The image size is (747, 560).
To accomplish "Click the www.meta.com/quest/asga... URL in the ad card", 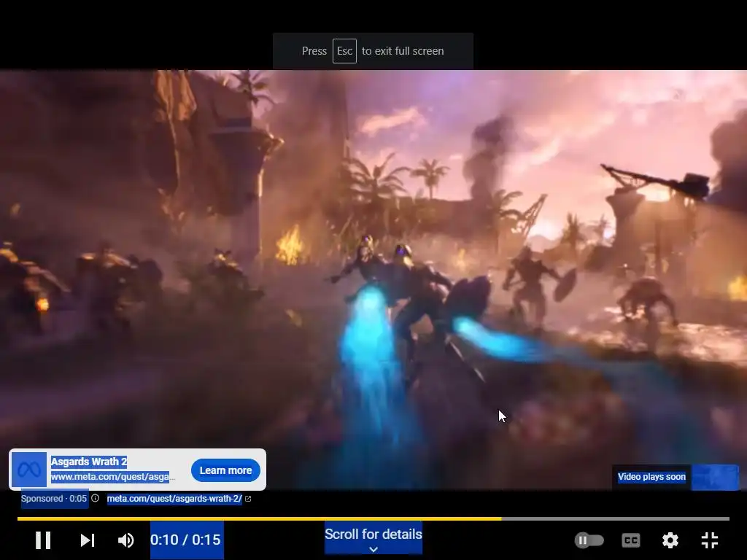I will click(113, 477).
